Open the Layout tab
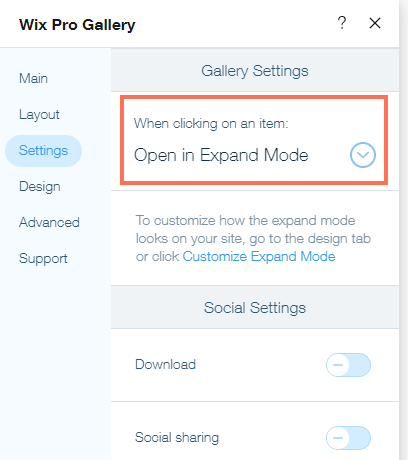Image resolution: width=408 pixels, height=460 pixels. coord(39,114)
